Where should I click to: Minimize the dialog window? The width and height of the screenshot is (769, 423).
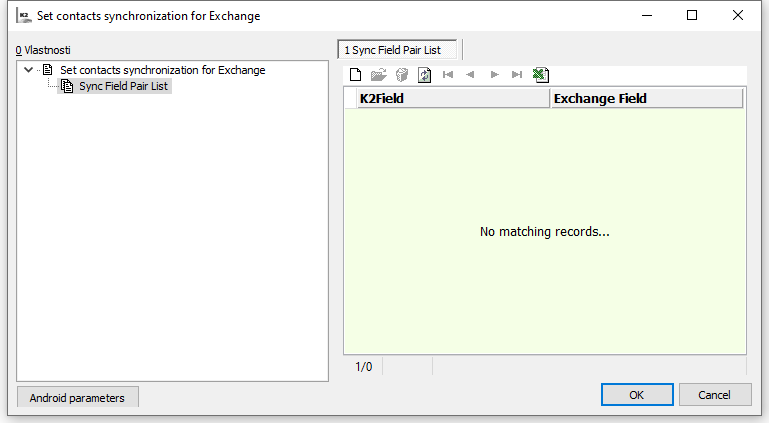point(647,16)
